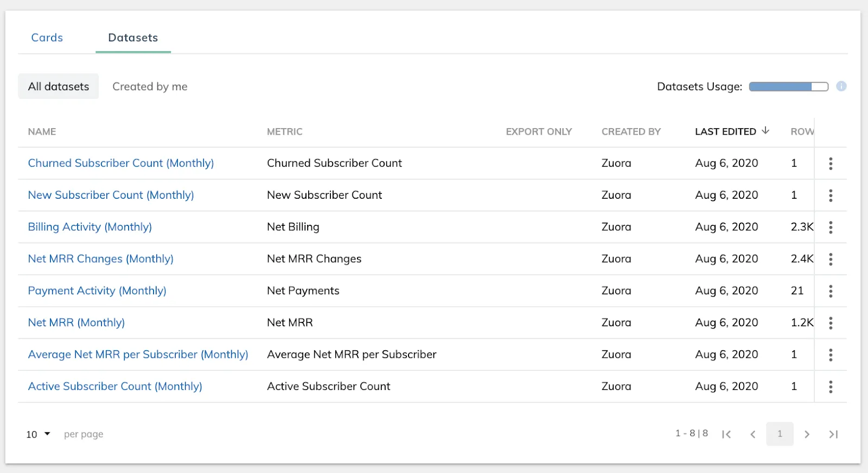Show All datasets filter
The width and height of the screenshot is (868, 473).
click(59, 86)
